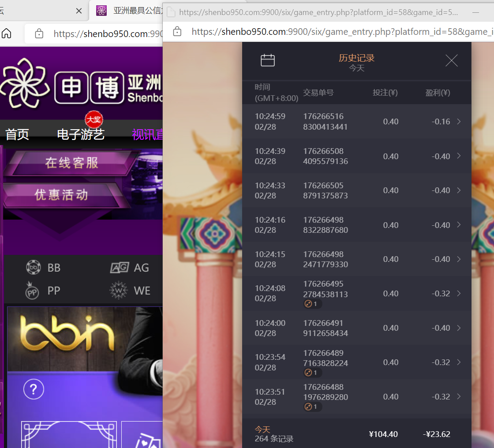
Task: Click the -0.16 profit value
Action: (x=441, y=122)
